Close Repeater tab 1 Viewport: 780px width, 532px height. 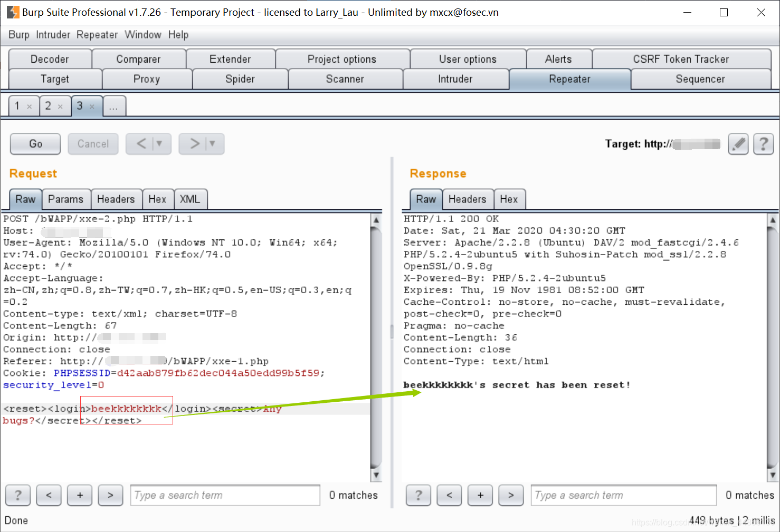click(30, 107)
